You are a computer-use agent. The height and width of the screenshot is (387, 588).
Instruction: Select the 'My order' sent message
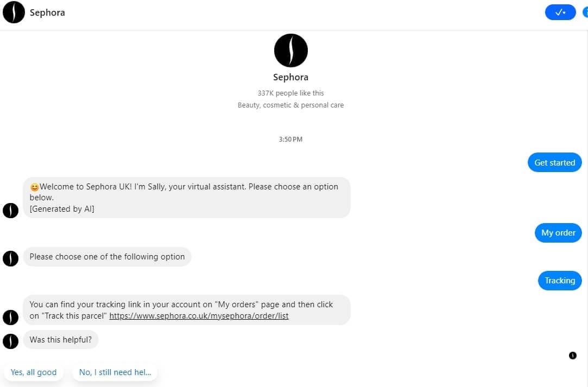(x=558, y=232)
